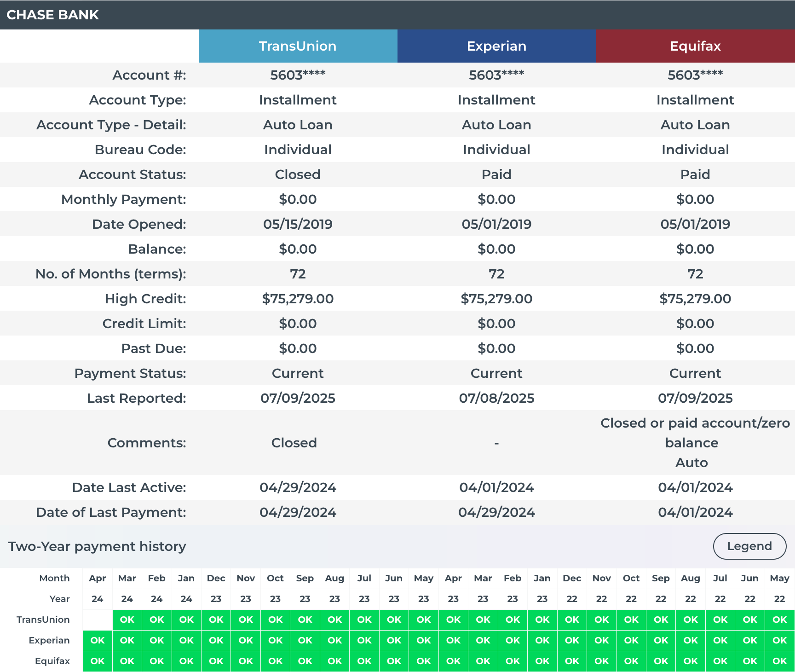Viewport: 795px width, 672px height.
Task: Click the TransUnion payment history row label
Action: click(43, 620)
